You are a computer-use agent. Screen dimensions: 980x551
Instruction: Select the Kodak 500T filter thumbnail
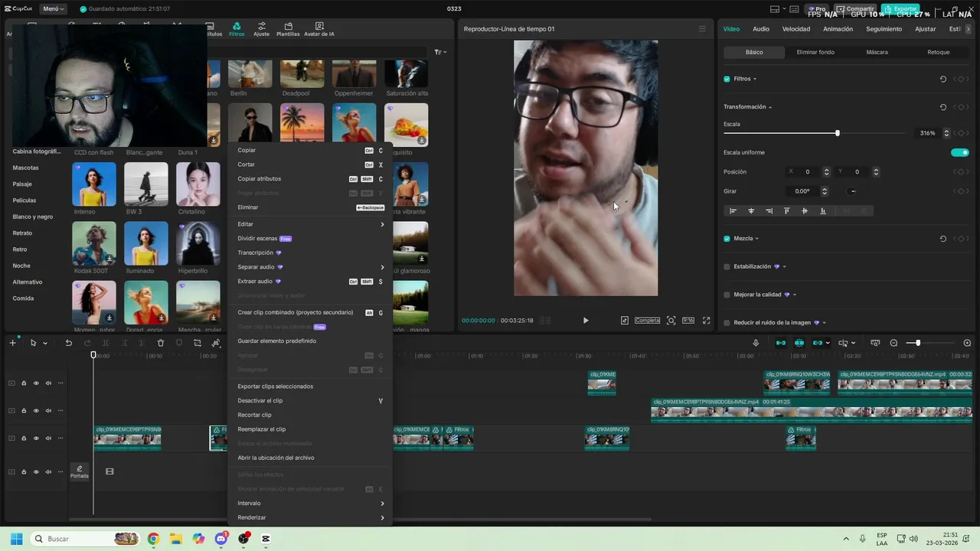[94, 243]
